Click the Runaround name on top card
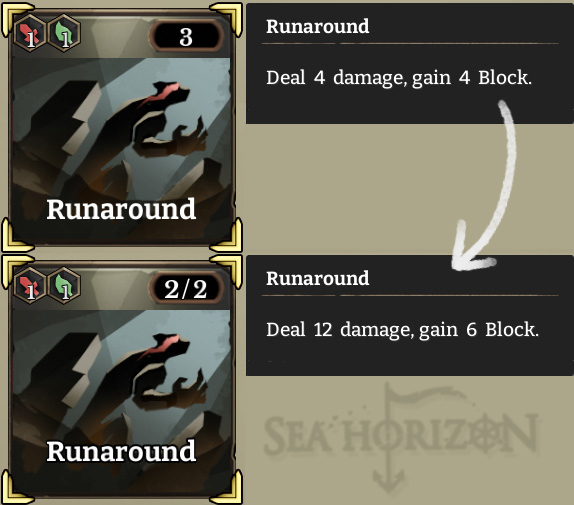Viewport: 574px width, 505px height. [x=121, y=209]
